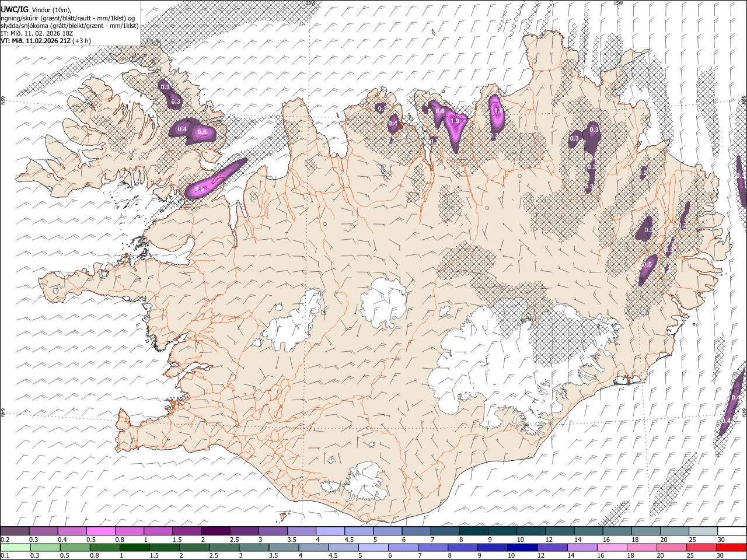The width and height of the screenshot is (747, 560).
Task: Click the deep blue 10 swatch in the lower legend
Action: tap(522, 547)
